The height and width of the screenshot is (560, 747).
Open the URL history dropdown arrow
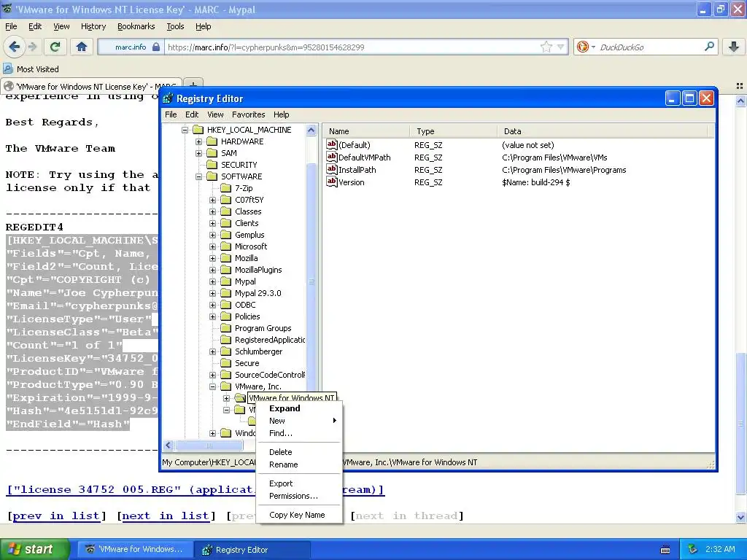click(x=561, y=47)
